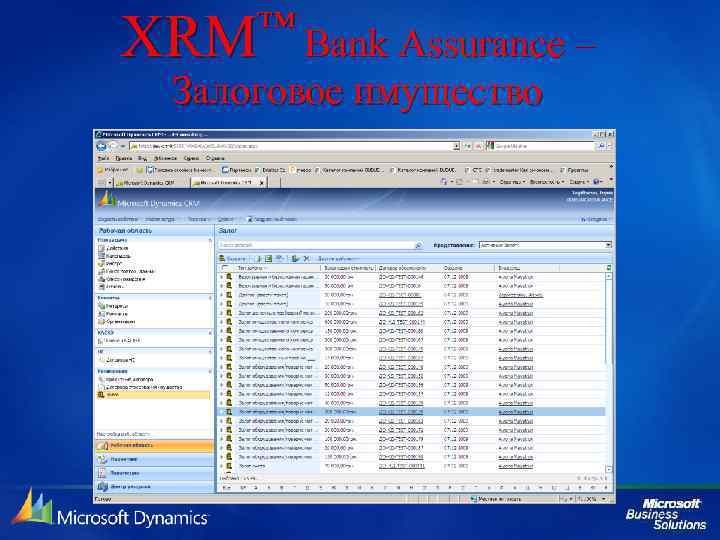Open Отчеты in the workplace list
Image resolution: width=720 pixels, height=540 pixels.
click(111, 286)
